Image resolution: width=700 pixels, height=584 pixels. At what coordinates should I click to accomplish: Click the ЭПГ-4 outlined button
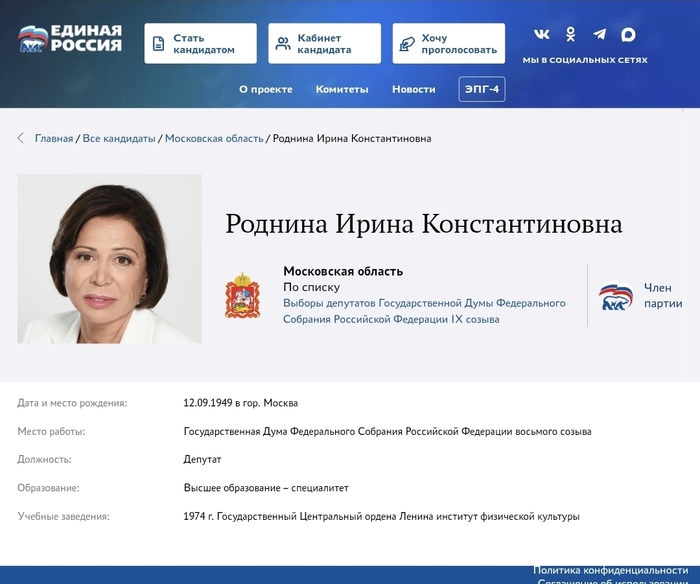pos(482,89)
